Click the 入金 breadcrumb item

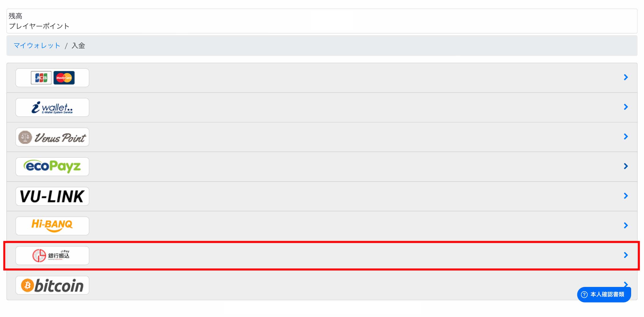[x=78, y=46]
